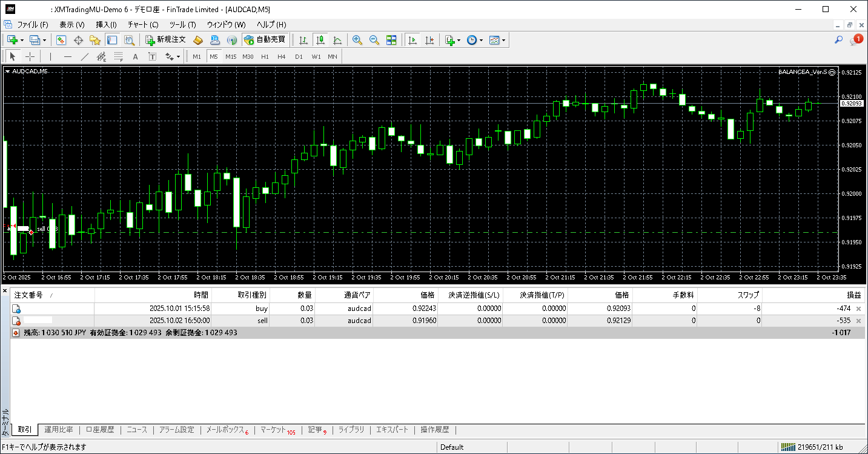The width and height of the screenshot is (868, 454).
Task: Open the チャート (C) menu
Action: coord(143,25)
